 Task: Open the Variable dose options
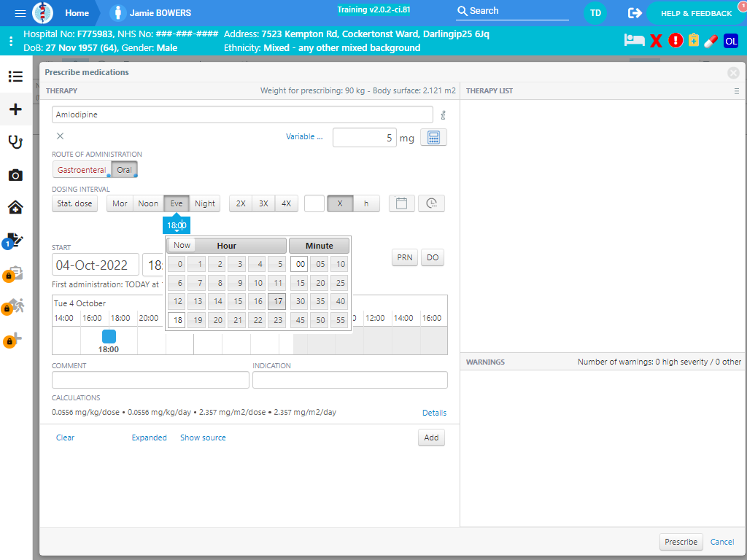click(304, 136)
